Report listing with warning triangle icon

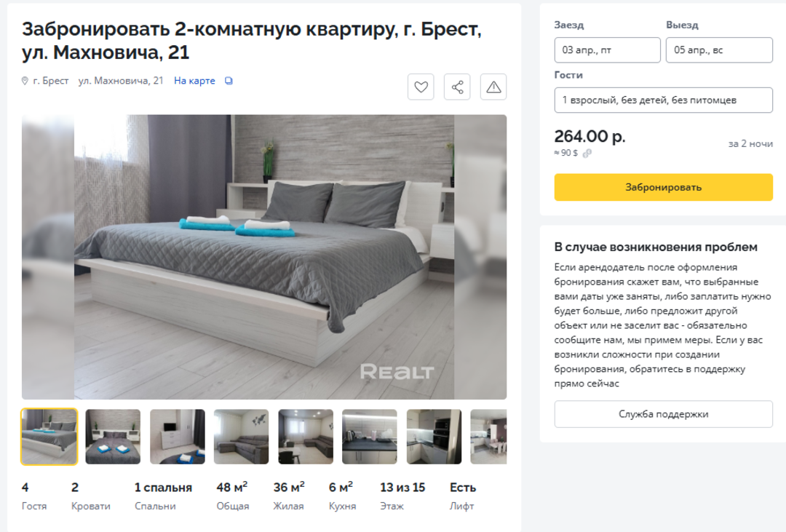tap(493, 87)
